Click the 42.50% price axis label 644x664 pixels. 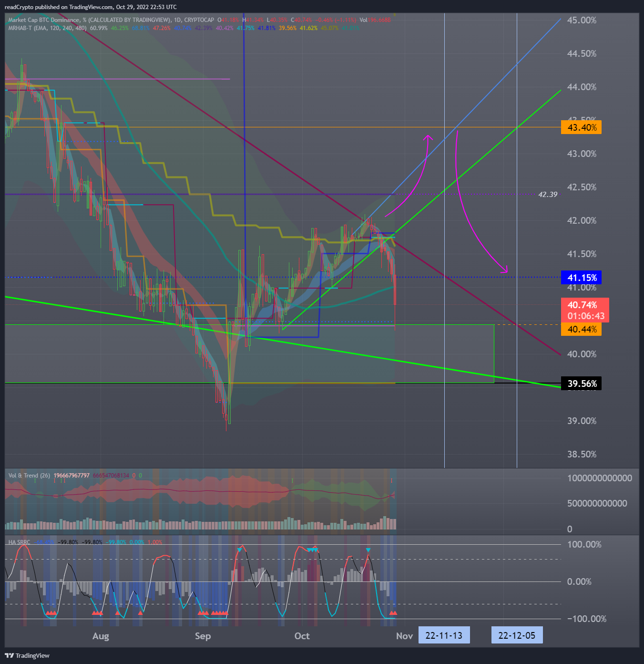tap(582, 187)
